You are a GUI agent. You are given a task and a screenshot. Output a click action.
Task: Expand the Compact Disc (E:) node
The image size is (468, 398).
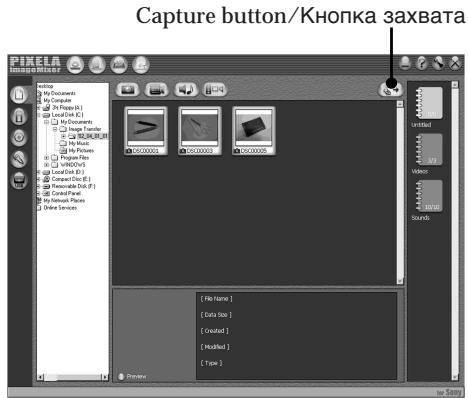[39, 179]
